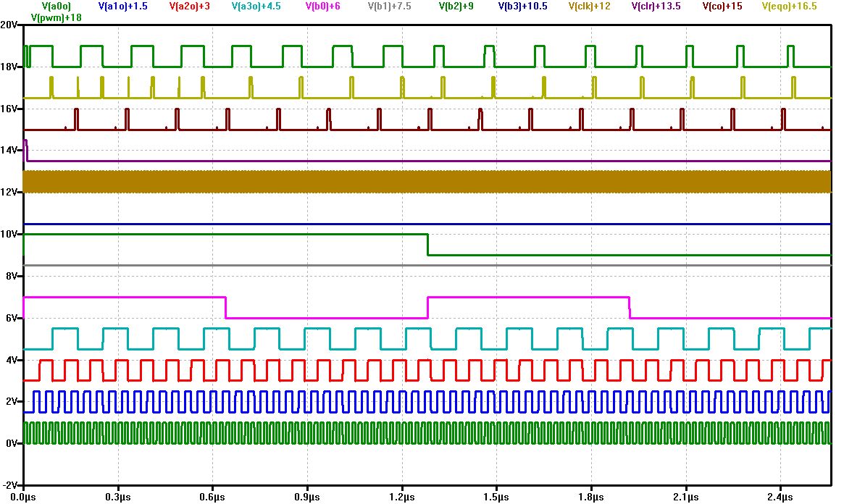Select the V(eqo)+16.5 trace label

click(x=789, y=7)
